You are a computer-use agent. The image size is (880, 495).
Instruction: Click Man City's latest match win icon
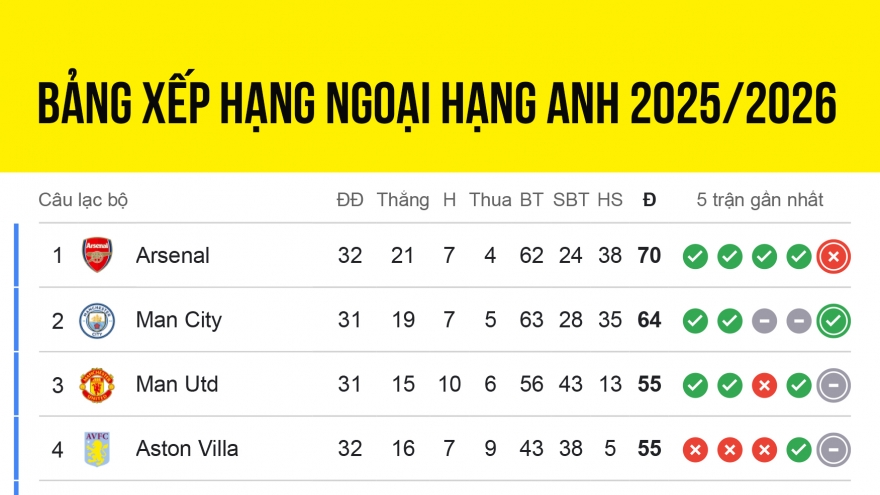pos(834,321)
